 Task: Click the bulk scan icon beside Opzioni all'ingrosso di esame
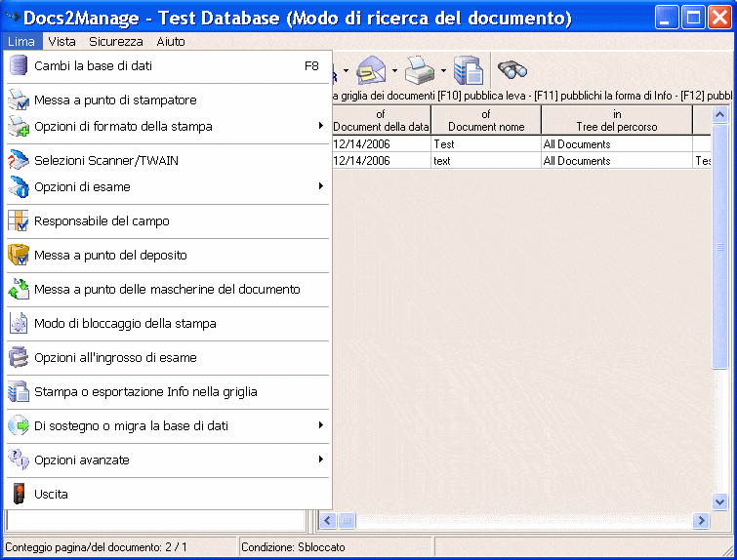tap(19, 357)
